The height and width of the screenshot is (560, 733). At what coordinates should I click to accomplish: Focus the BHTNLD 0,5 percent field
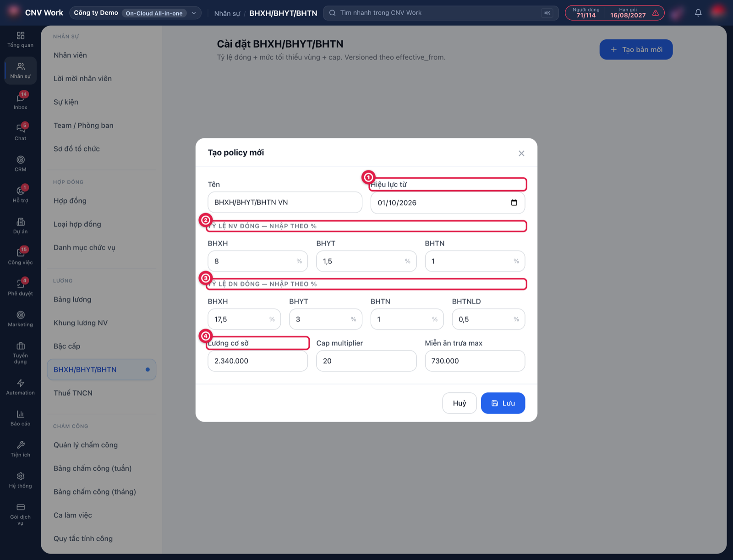[x=488, y=319]
